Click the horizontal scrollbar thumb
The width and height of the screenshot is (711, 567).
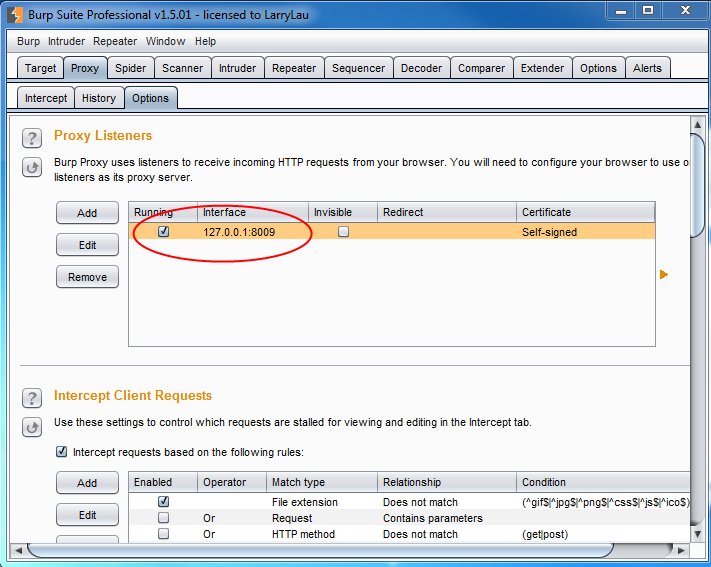tap(321, 550)
